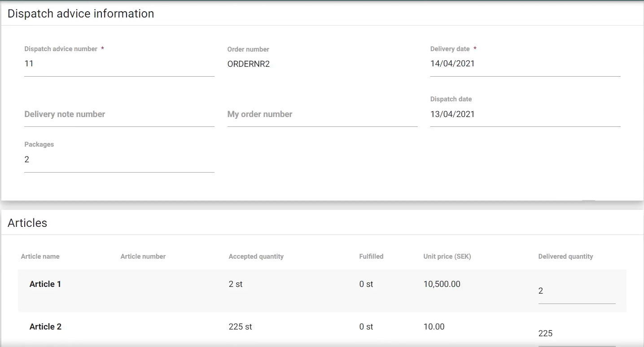Click the Articles section heading
The height and width of the screenshot is (347, 644).
(27, 223)
